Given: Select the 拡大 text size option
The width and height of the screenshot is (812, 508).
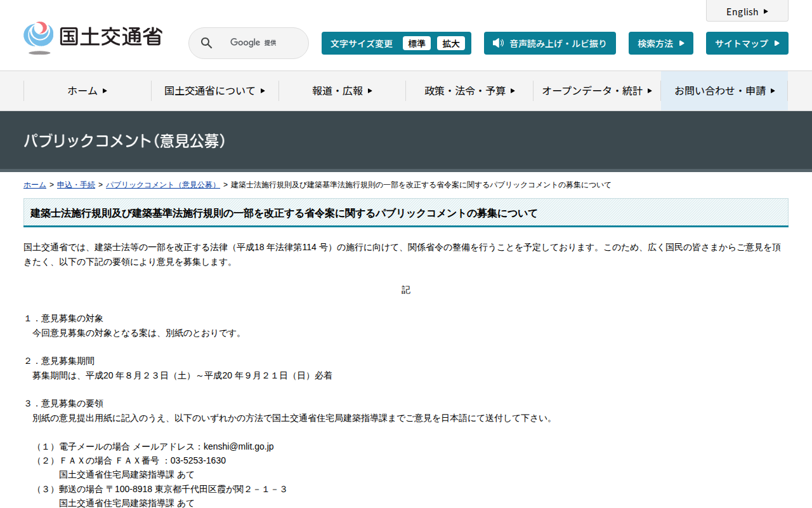Looking at the screenshot, I should tap(451, 43).
